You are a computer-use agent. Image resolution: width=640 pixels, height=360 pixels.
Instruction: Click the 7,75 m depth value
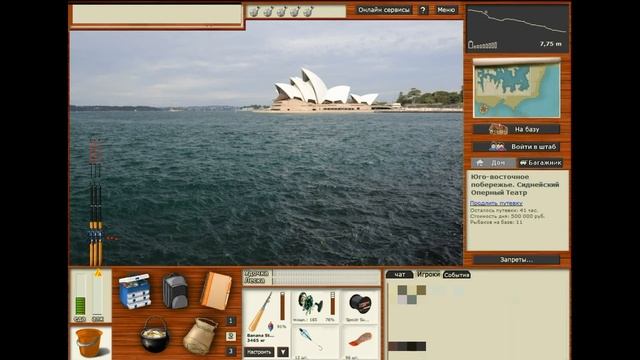pos(551,44)
